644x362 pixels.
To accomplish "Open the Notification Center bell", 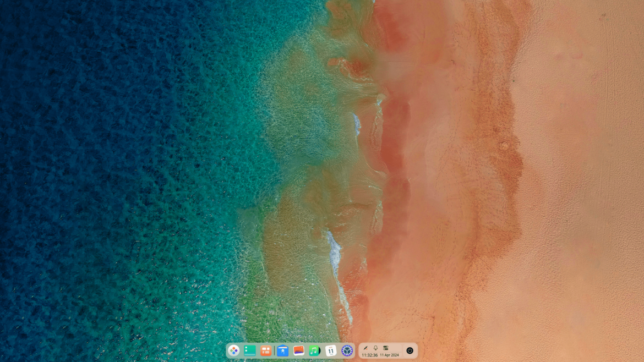I will coord(375,348).
